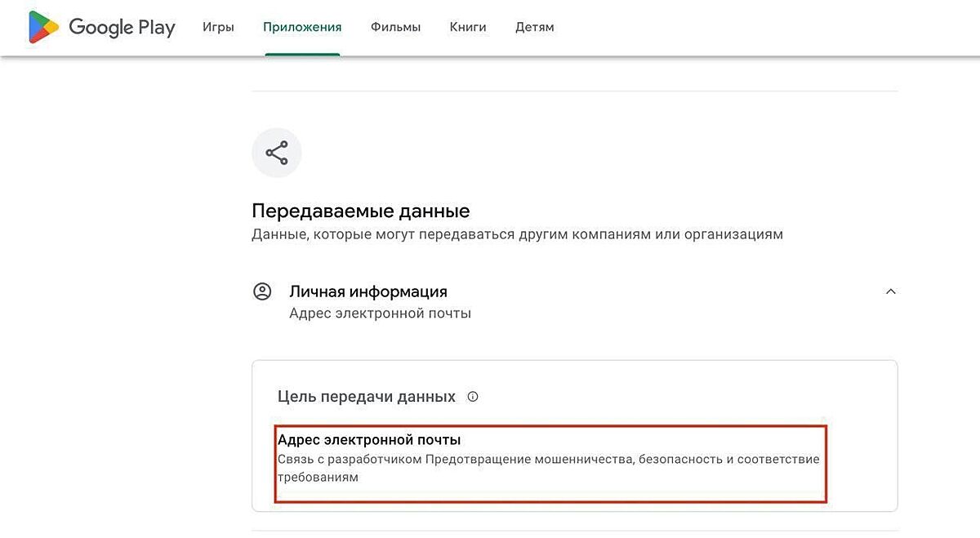Open the Игры tab
The width and height of the screenshot is (980, 538).
(x=218, y=27)
